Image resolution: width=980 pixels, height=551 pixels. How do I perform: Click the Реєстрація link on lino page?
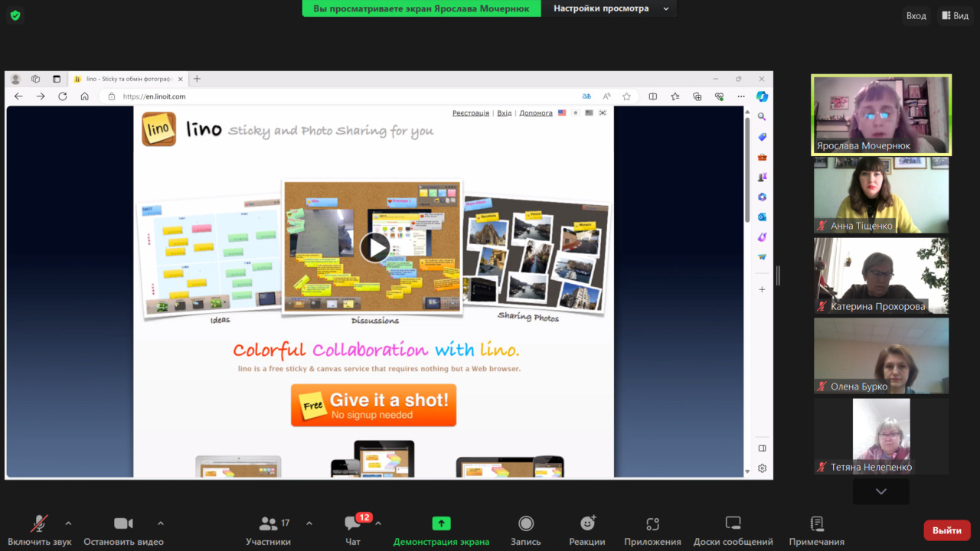[x=471, y=113]
